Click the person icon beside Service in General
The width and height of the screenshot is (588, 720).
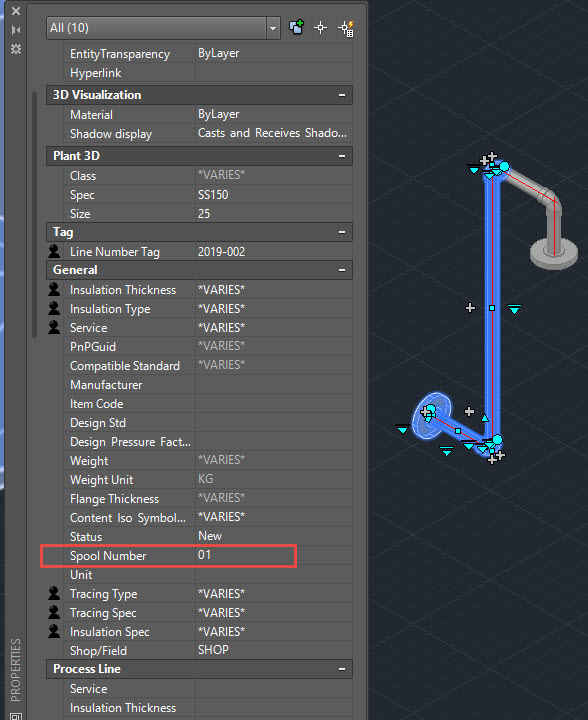(x=54, y=327)
